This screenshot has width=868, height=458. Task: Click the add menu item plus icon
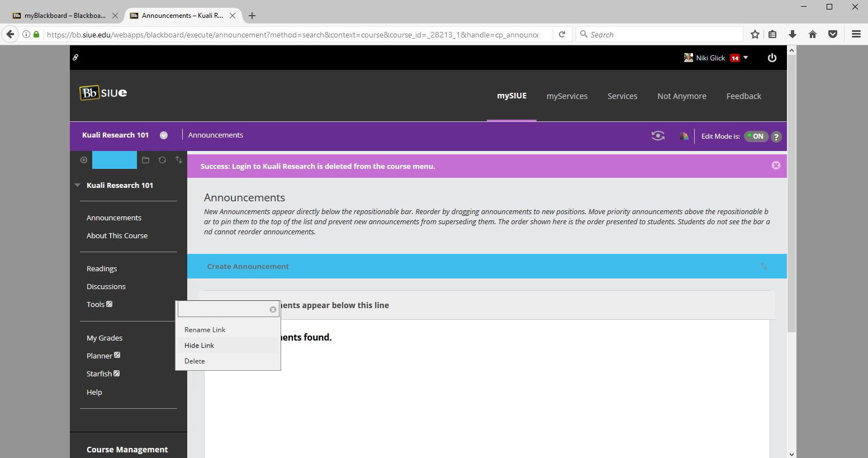[x=84, y=160]
